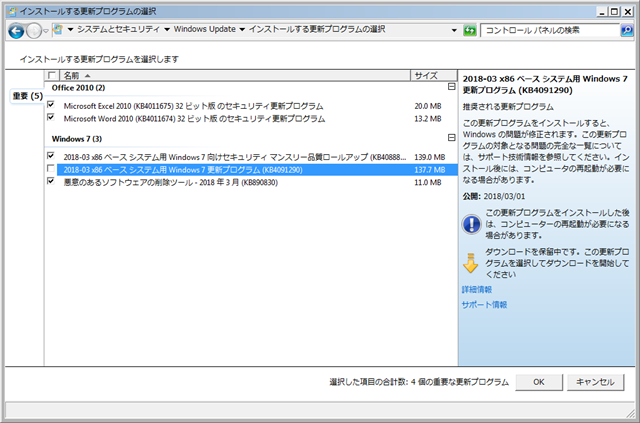Select the highlighted KB4091290 update row

click(x=257, y=170)
